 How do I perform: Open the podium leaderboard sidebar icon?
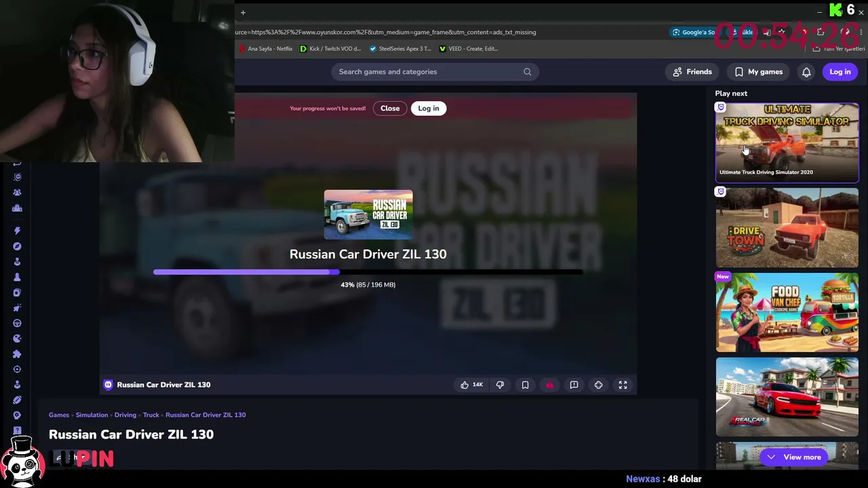[x=17, y=208]
